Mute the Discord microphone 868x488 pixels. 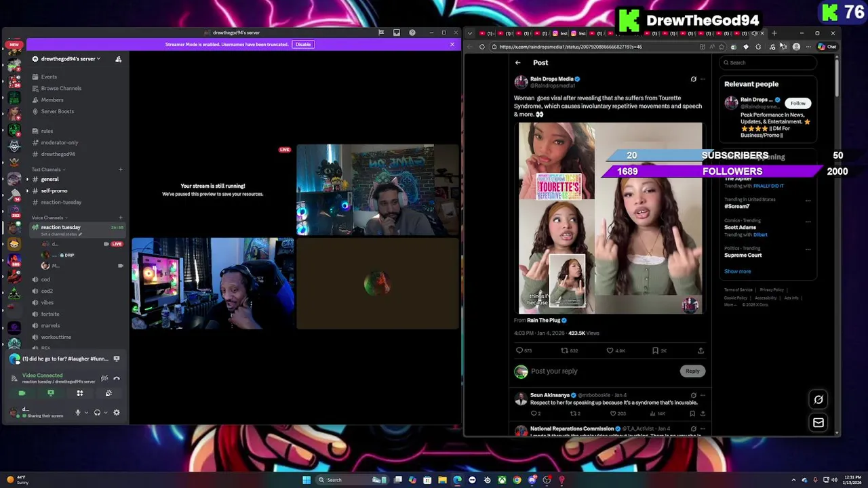tap(78, 413)
